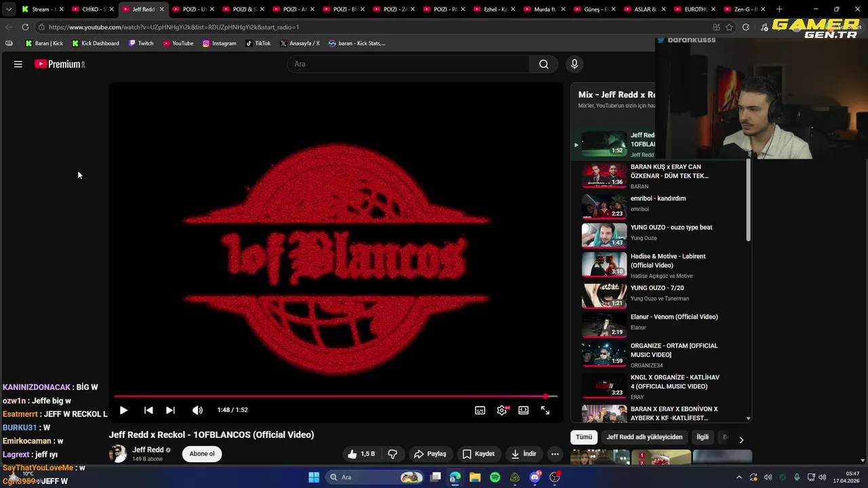Viewport: 868px width, 488px height.
Task: Switch to theater mode view
Action: (x=524, y=410)
